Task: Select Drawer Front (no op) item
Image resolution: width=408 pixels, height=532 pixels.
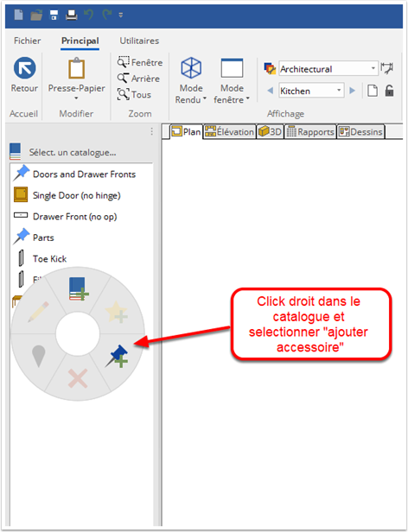Action: (74, 217)
